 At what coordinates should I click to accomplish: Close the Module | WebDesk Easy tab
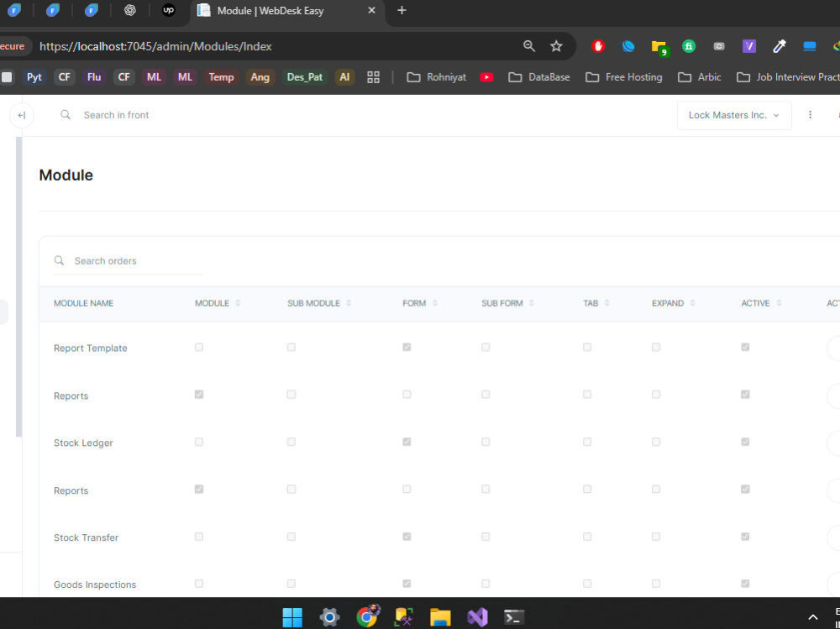point(372,10)
